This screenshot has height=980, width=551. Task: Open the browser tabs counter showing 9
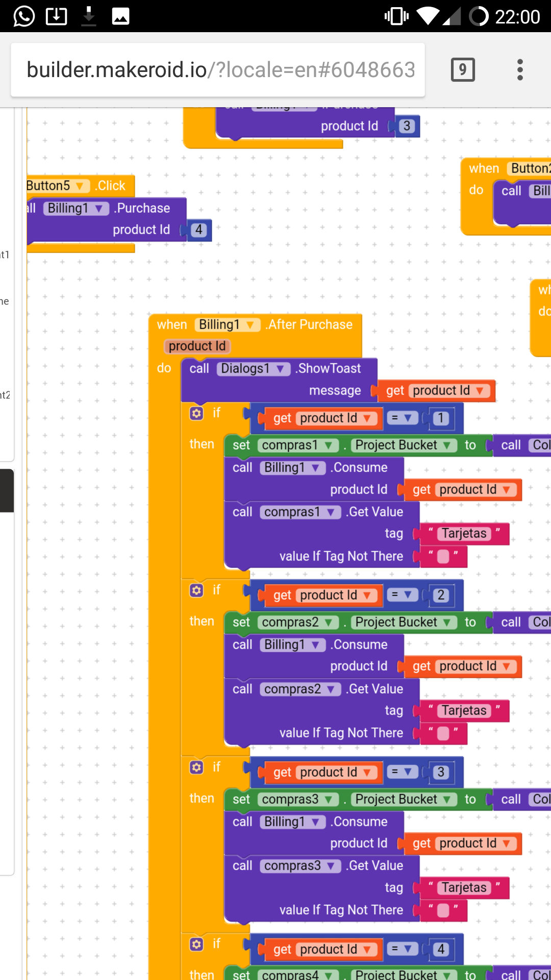[463, 69]
